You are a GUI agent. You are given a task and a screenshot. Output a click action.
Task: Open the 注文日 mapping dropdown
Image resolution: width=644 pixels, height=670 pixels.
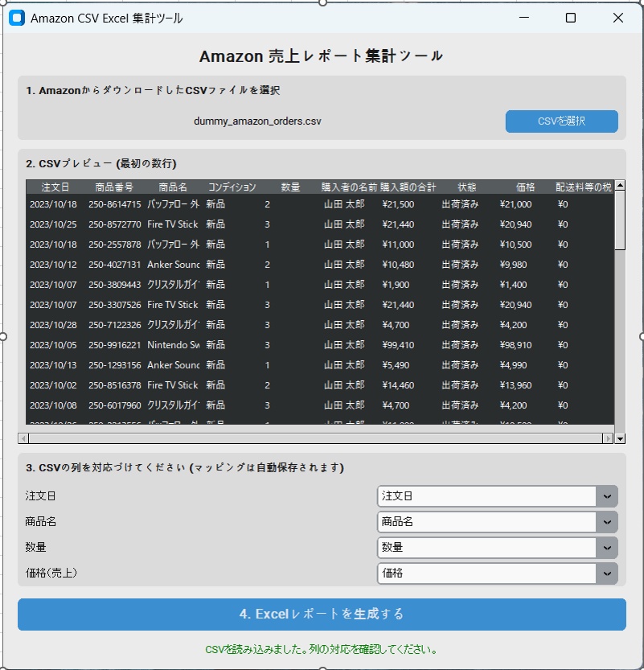[x=607, y=496]
